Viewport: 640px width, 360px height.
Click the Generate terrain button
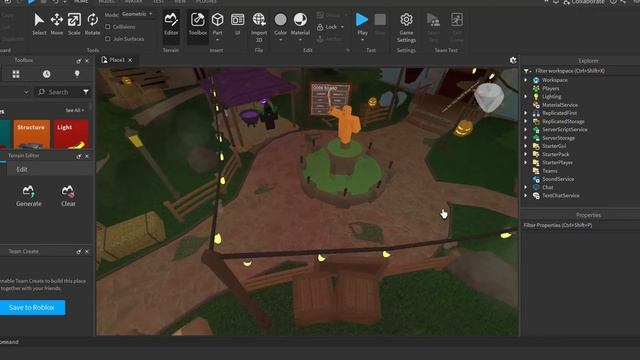click(29, 196)
